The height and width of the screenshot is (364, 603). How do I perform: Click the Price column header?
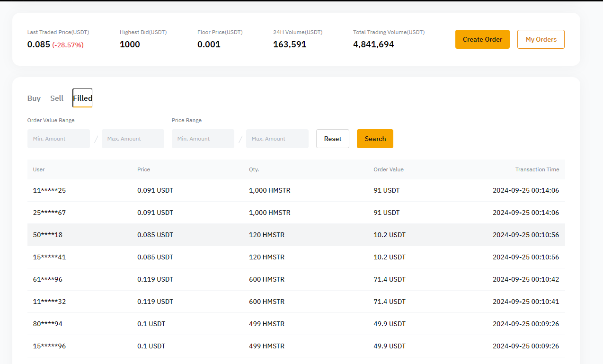[x=143, y=169]
